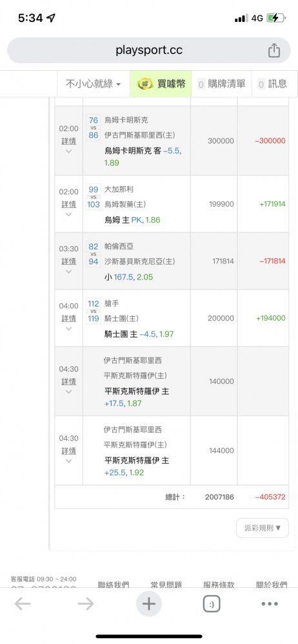The height and width of the screenshot is (644, 298).
Task: Tap the share icon in address bar
Action: [274, 50]
